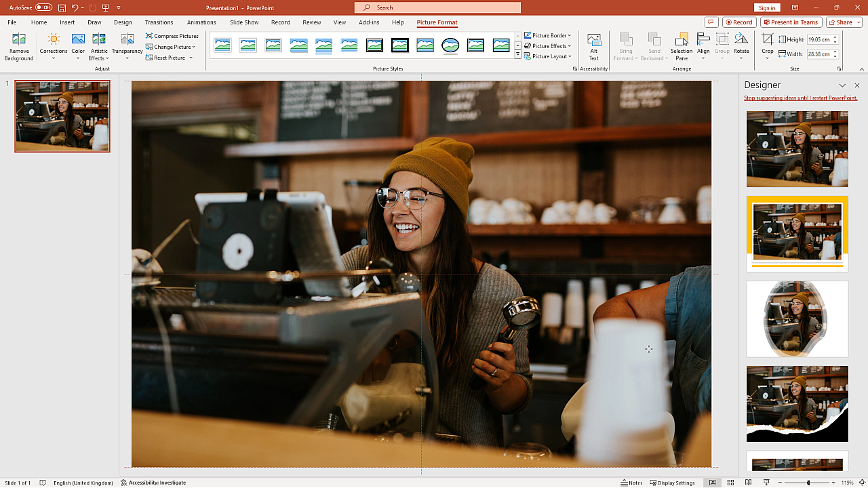Click the zoom out minus button
Screen dimensions: 868x488
778,483
